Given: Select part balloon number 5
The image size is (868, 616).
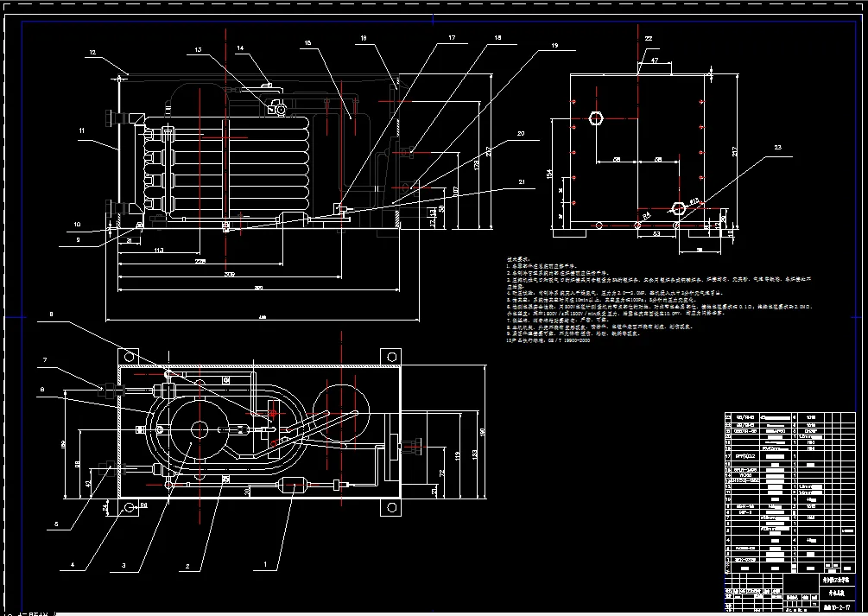Looking at the screenshot, I should coord(56,524).
